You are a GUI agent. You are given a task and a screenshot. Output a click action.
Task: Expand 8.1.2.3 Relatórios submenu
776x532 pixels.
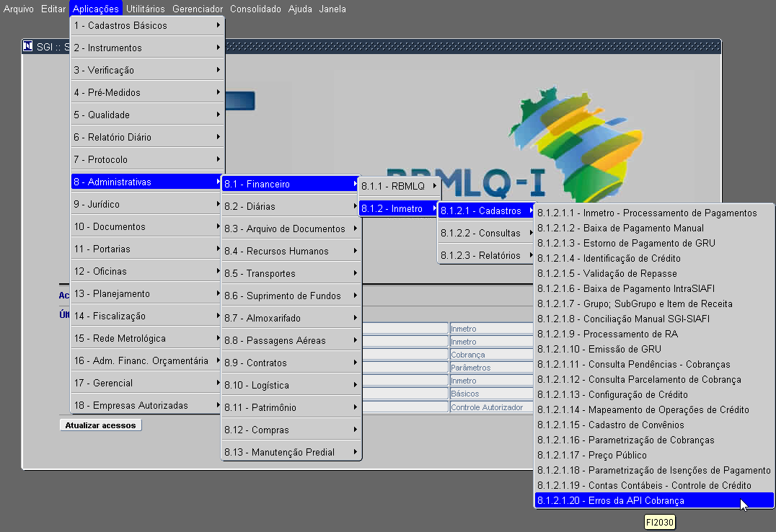486,255
